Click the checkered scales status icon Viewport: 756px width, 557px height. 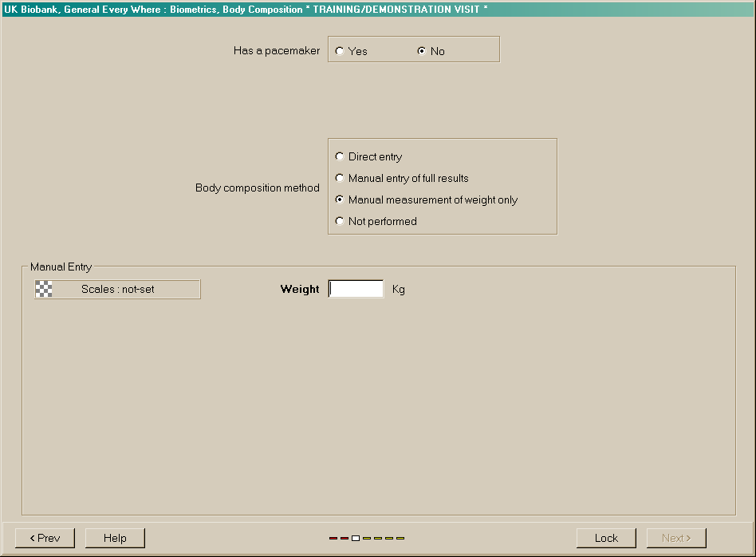tap(44, 289)
